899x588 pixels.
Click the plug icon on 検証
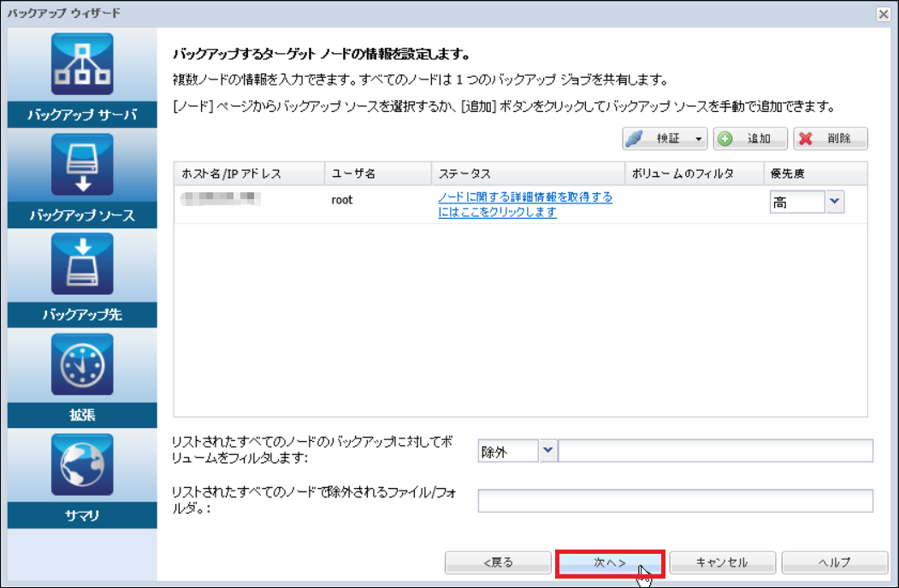tap(634, 138)
